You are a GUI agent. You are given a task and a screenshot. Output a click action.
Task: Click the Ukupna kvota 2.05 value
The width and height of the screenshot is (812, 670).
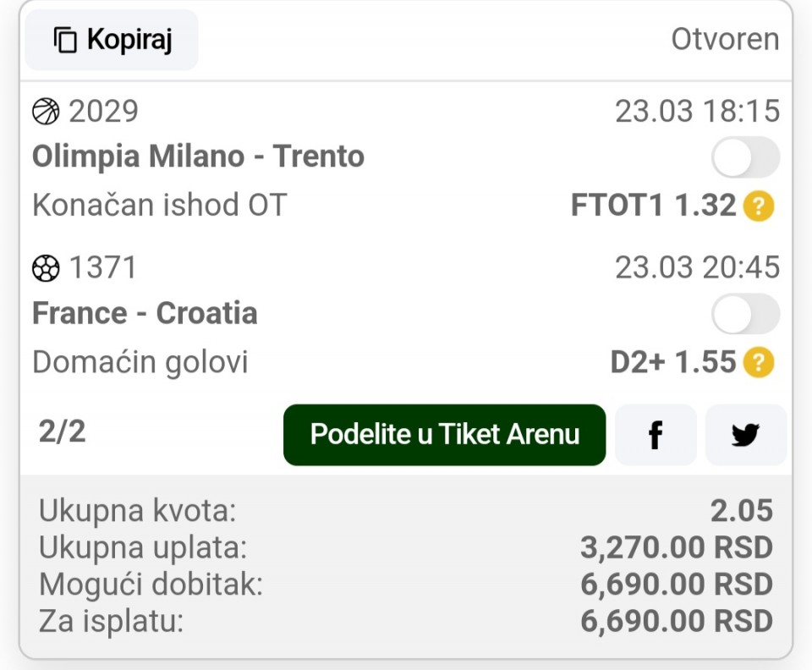742,510
